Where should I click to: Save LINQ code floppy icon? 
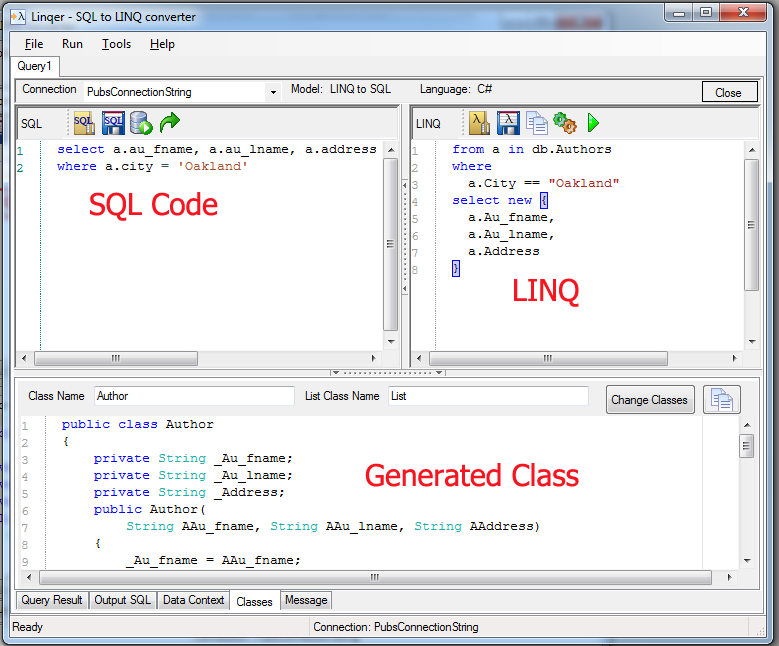[508, 123]
